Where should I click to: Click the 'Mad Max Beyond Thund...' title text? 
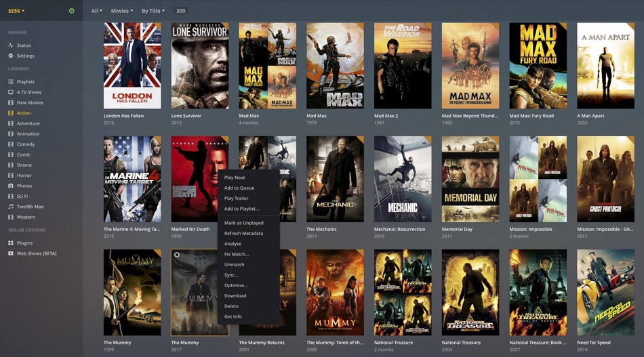coord(470,116)
